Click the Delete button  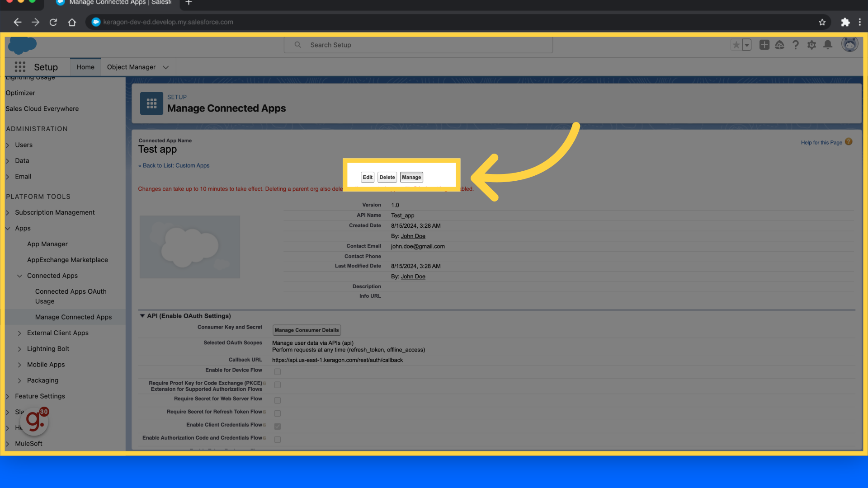[387, 177]
